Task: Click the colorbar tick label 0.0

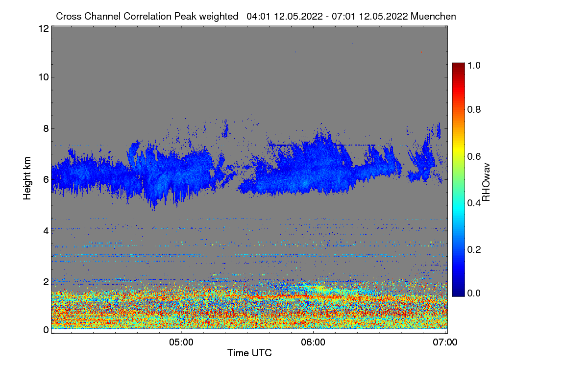Action: [x=474, y=293]
